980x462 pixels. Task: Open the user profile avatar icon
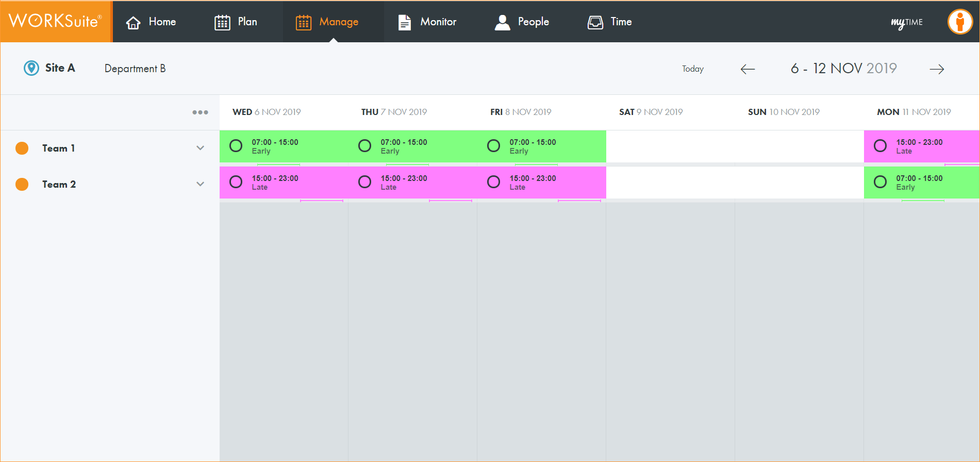959,22
